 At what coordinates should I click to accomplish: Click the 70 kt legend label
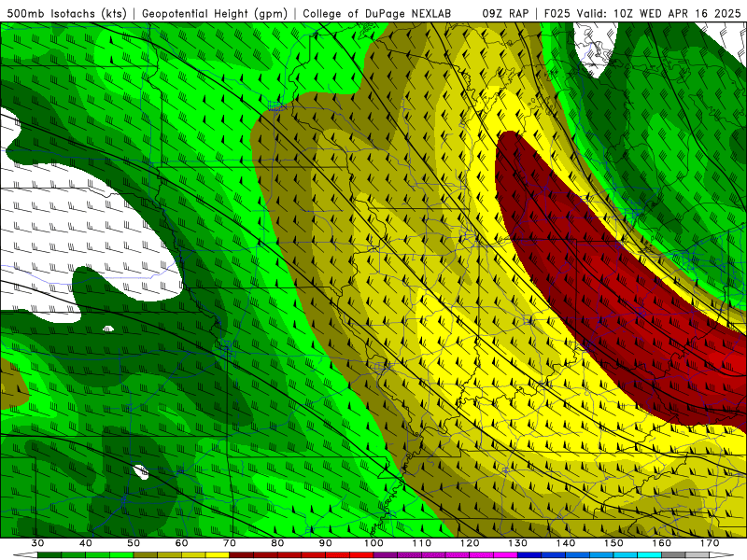230,543
